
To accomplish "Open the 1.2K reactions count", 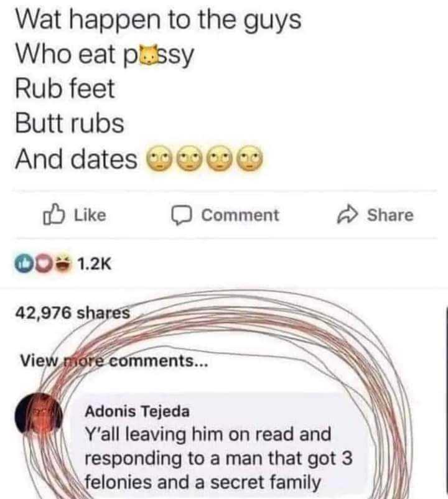I will (95, 264).
